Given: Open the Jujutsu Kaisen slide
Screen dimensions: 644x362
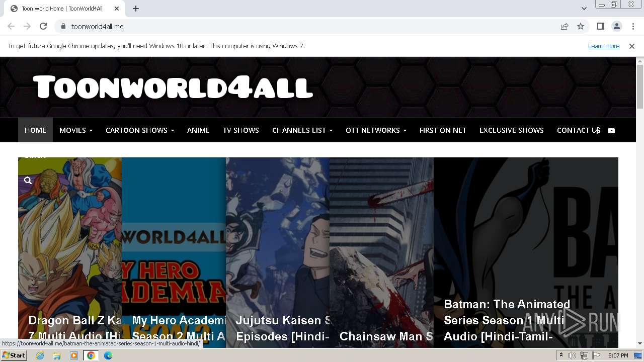Looking at the screenshot, I should pyautogui.click(x=278, y=252).
